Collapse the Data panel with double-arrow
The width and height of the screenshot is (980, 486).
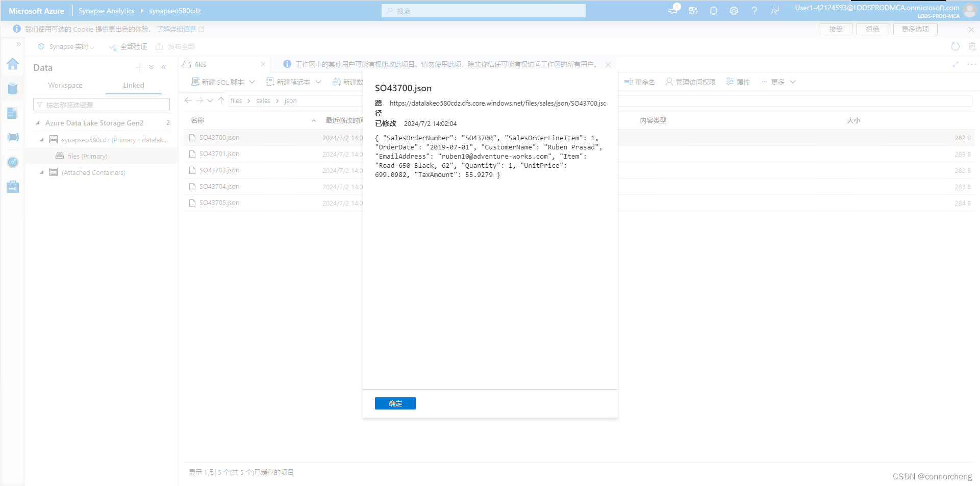pyautogui.click(x=164, y=67)
